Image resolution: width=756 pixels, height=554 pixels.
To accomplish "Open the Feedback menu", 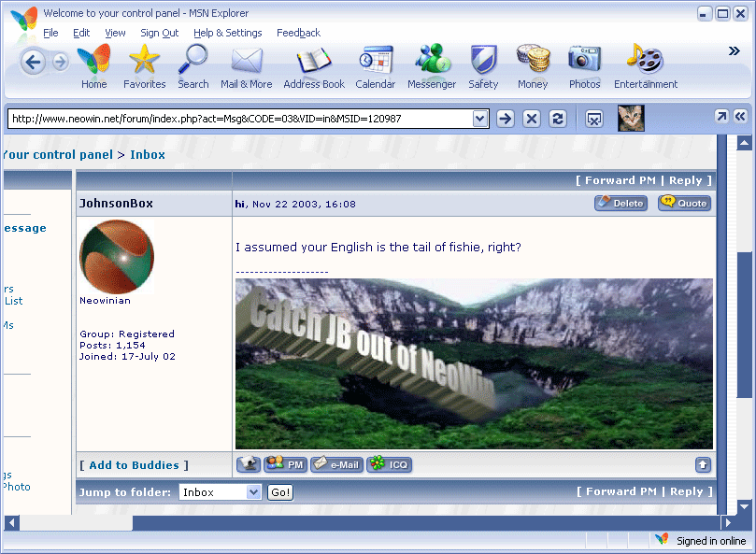I will click(298, 33).
